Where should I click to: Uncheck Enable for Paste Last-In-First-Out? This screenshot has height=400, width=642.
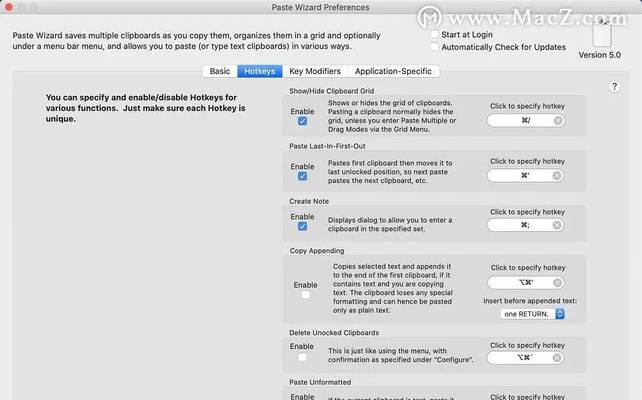[303, 176]
